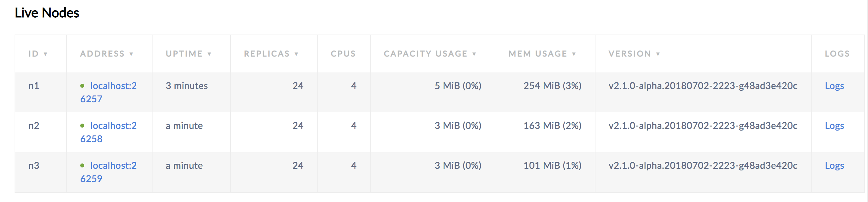This screenshot has height=202, width=868.
Task: Select the Live Nodes heading
Action: coord(47,13)
